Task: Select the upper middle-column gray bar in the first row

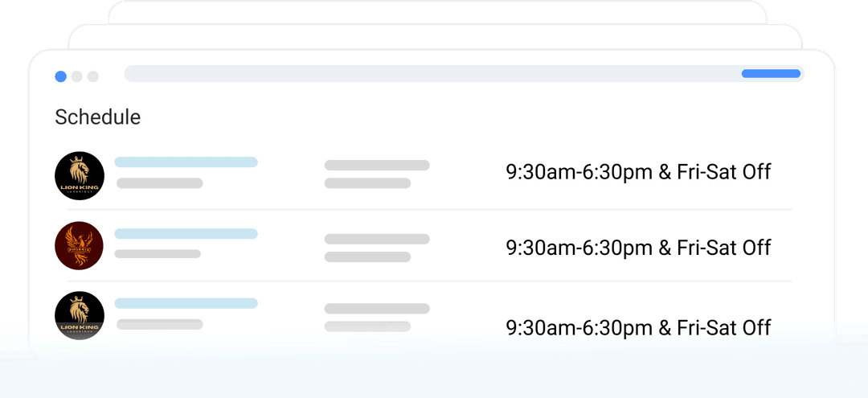Action: pyautogui.click(x=377, y=166)
